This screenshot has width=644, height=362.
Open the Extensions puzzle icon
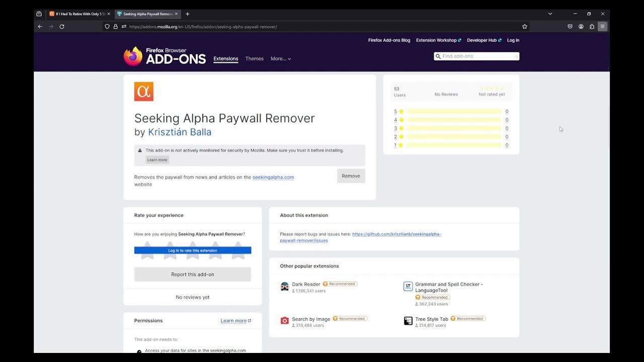592,27
